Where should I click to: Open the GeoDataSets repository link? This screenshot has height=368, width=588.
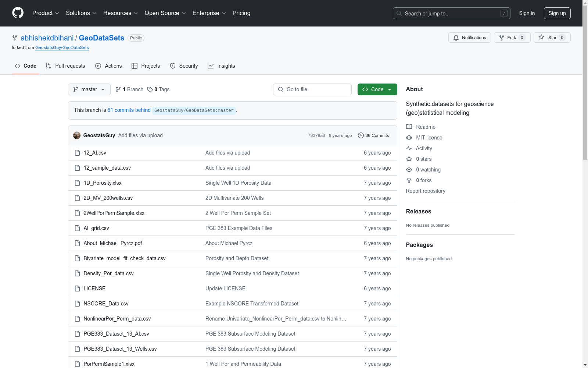101,38
